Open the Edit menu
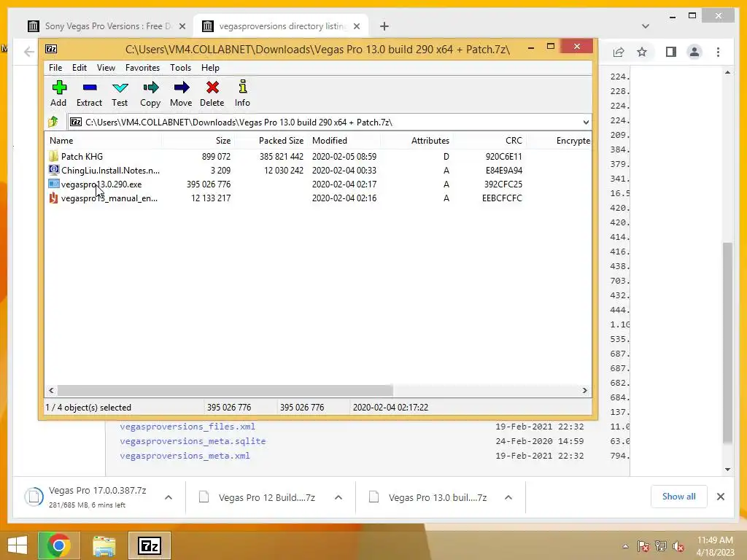747x560 pixels. pyautogui.click(x=79, y=68)
